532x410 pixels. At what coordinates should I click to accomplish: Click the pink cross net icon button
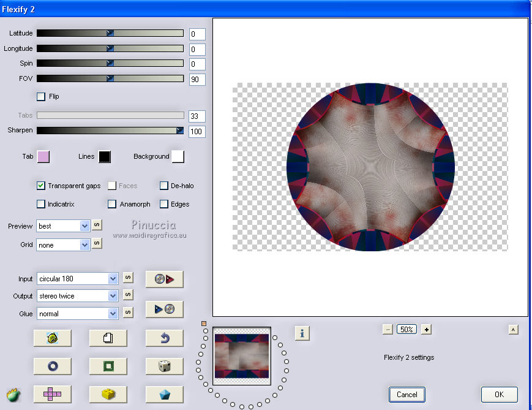(x=53, y=394)
